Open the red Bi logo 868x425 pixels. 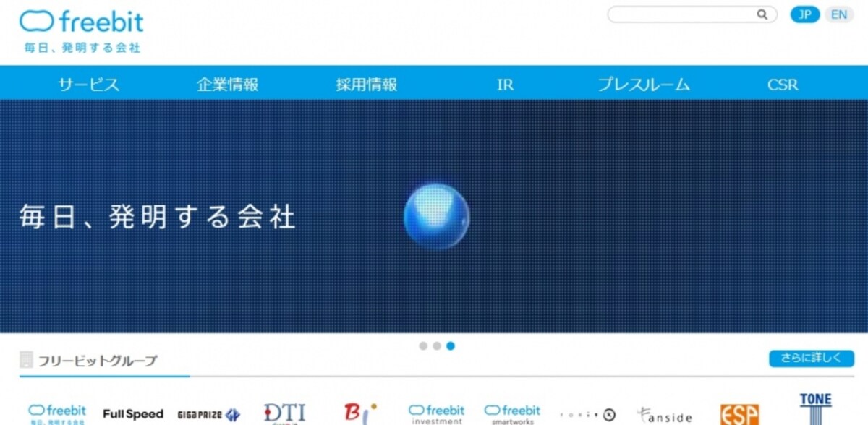360,413
